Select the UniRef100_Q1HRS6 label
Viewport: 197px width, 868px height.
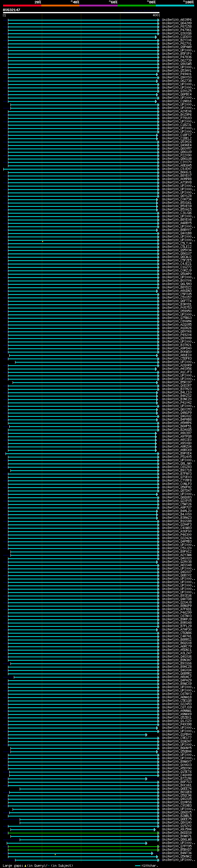coord(176,802)
